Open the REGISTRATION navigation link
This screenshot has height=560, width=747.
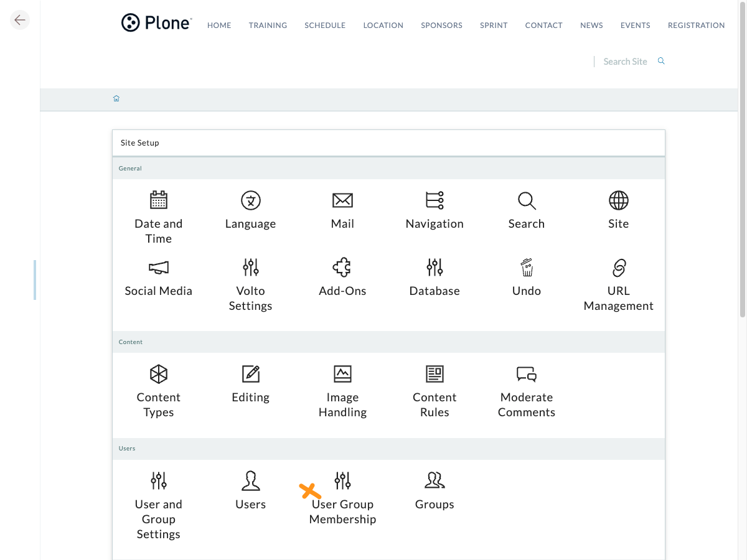pyautogui.click(x=696, y=26)
